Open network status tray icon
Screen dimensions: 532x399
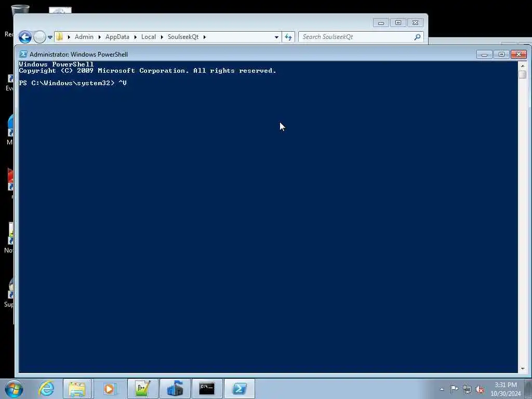point(467,389)
